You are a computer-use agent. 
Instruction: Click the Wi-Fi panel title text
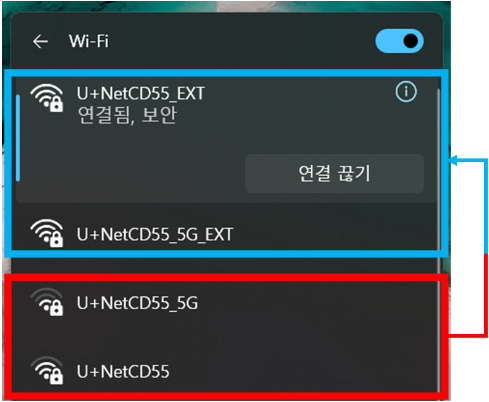coord(89,41)
